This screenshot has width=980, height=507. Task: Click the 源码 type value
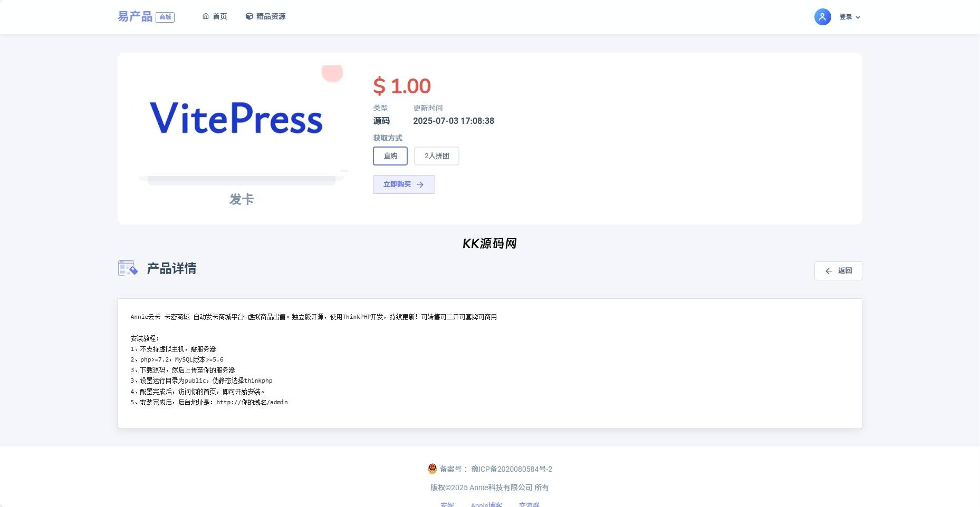(381, 121)
